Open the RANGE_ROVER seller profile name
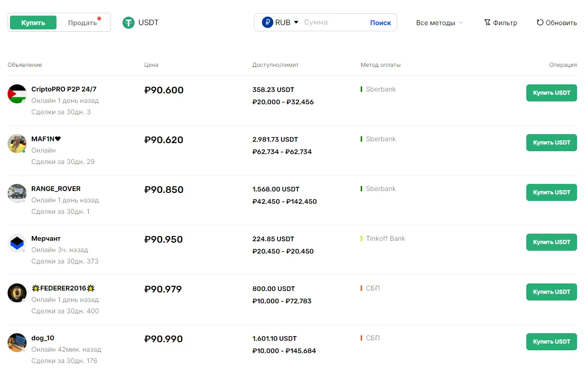This screenshot has height=373, width=588. 56,189
